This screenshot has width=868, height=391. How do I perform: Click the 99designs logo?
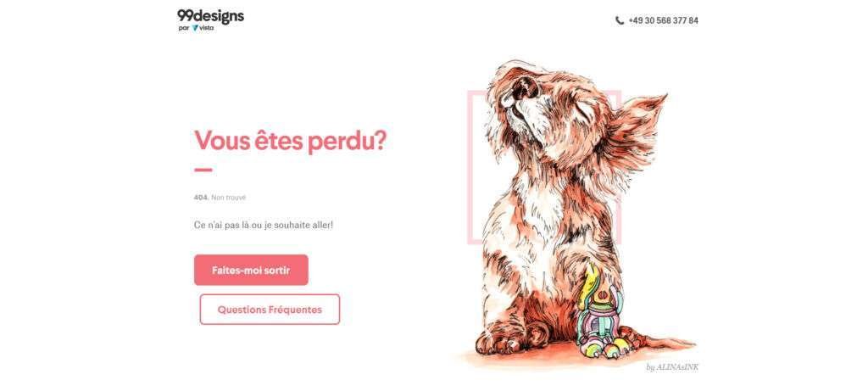tap(210, 17)
